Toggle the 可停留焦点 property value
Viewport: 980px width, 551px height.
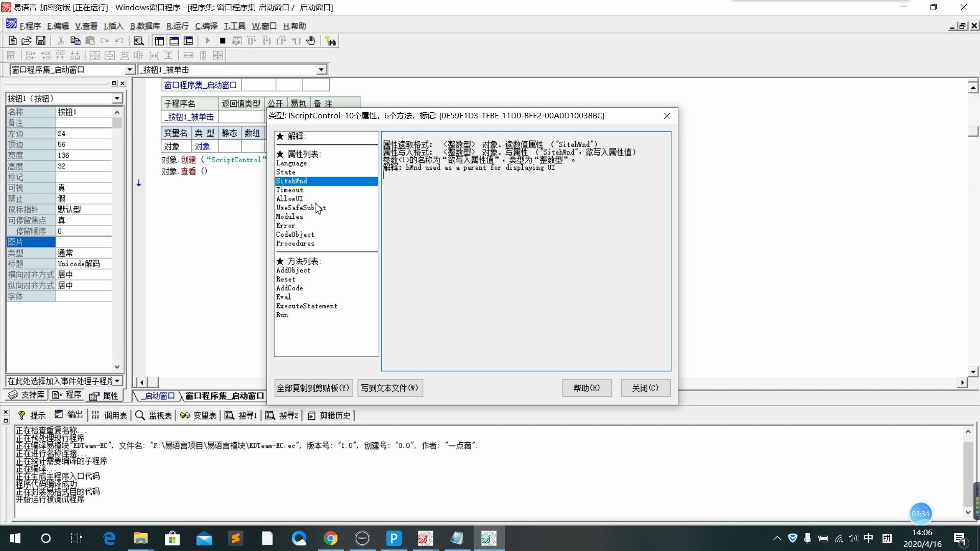coord(84,220)
